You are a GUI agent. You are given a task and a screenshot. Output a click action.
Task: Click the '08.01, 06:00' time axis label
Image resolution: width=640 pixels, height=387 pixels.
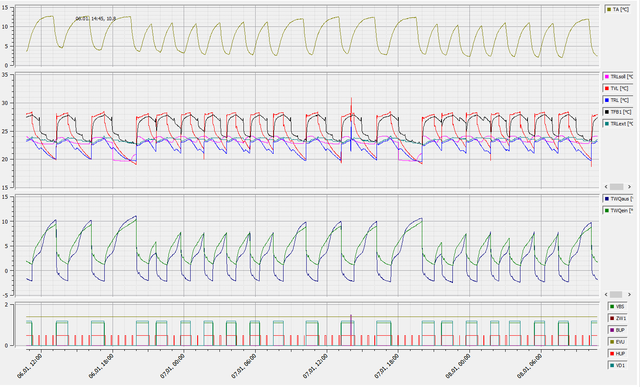[x=530, y=366]
